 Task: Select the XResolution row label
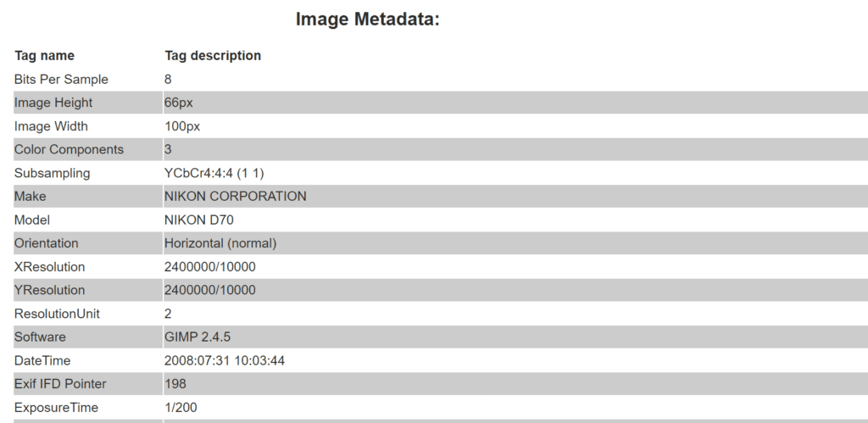49,267
